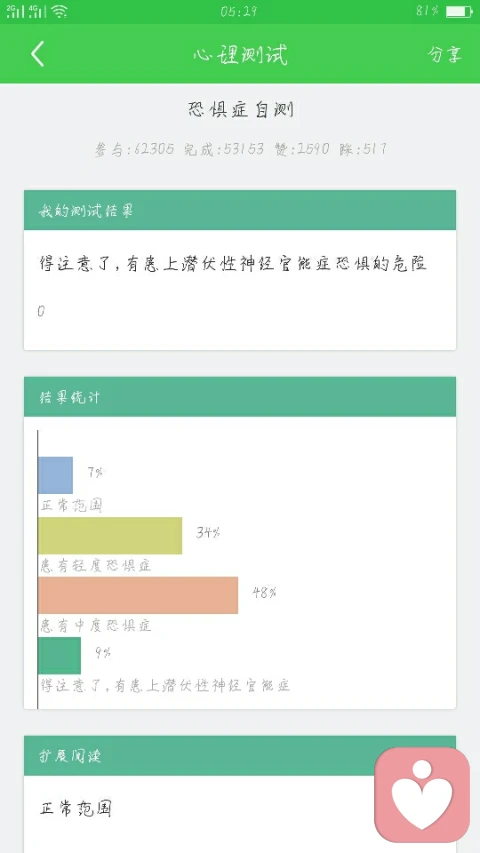
Task: Tap the 恐惧症自测 test title
Action: click(241, 110)
